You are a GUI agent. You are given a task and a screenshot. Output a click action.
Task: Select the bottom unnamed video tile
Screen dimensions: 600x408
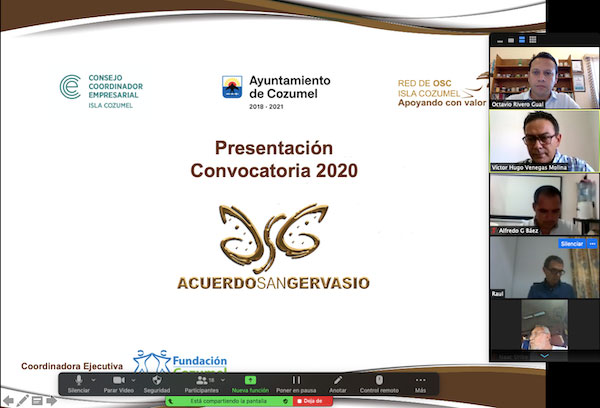click(x=545, y=325)
